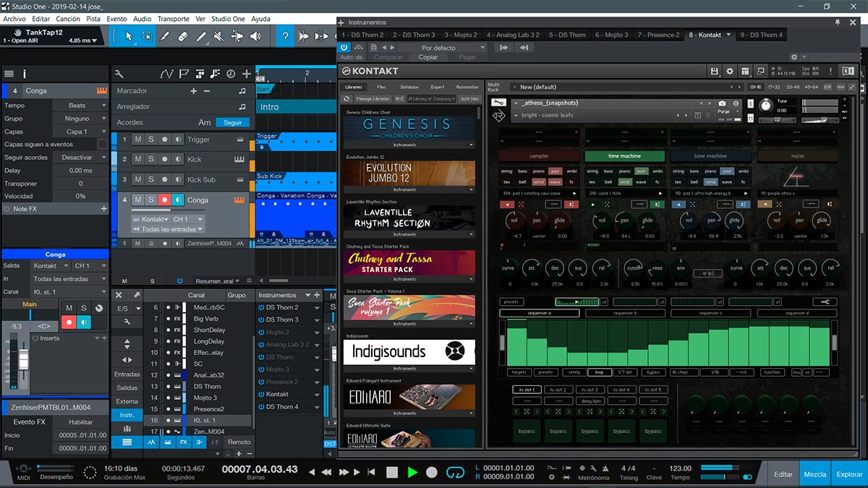
Task: Expand the Genesis Instruments dropdown arrow
Action: pyautogui.click(x=471, y=145)
